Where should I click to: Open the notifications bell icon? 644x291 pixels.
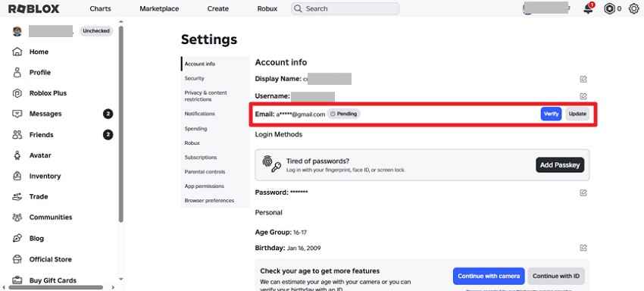pos(589,8)
